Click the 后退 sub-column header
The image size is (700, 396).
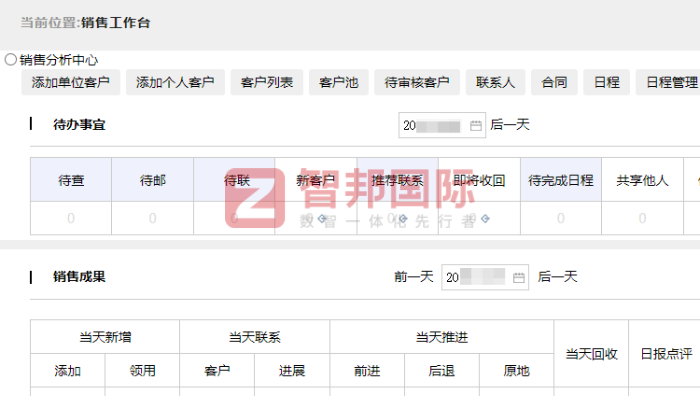pos(442,371)
